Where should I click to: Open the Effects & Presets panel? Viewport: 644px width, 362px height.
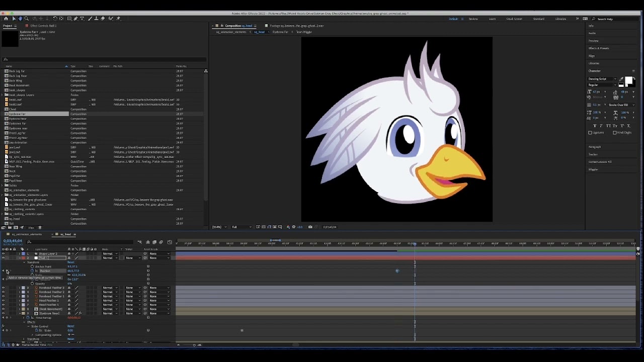tap(599, 48)
